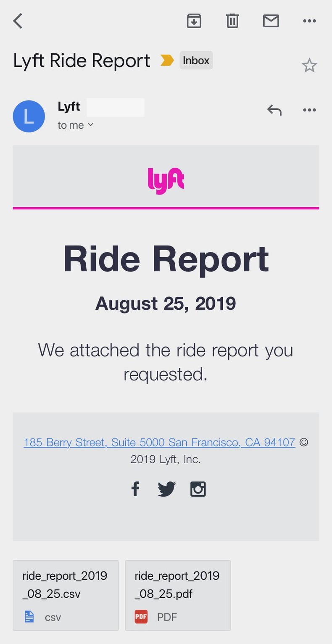Select the Inbox label chip

tap(196, 60)
